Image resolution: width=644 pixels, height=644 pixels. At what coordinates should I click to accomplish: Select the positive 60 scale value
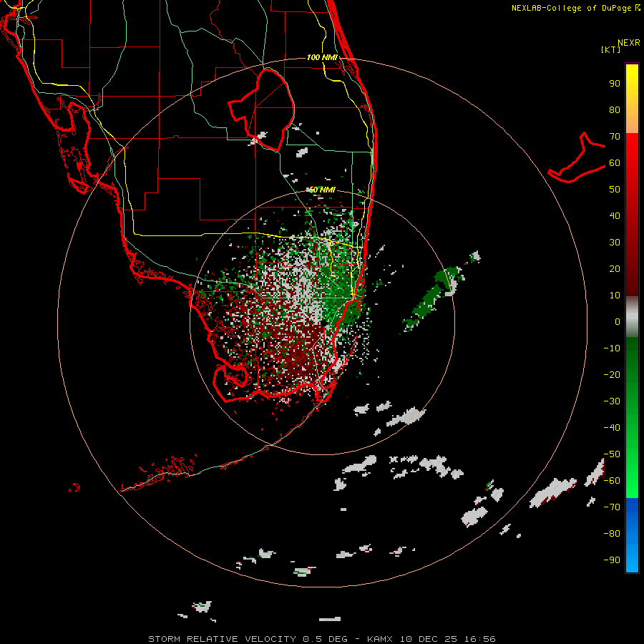click(x=615, y=163)
